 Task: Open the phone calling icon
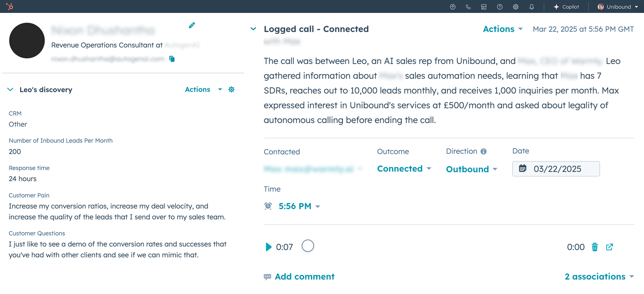(468, 7)
